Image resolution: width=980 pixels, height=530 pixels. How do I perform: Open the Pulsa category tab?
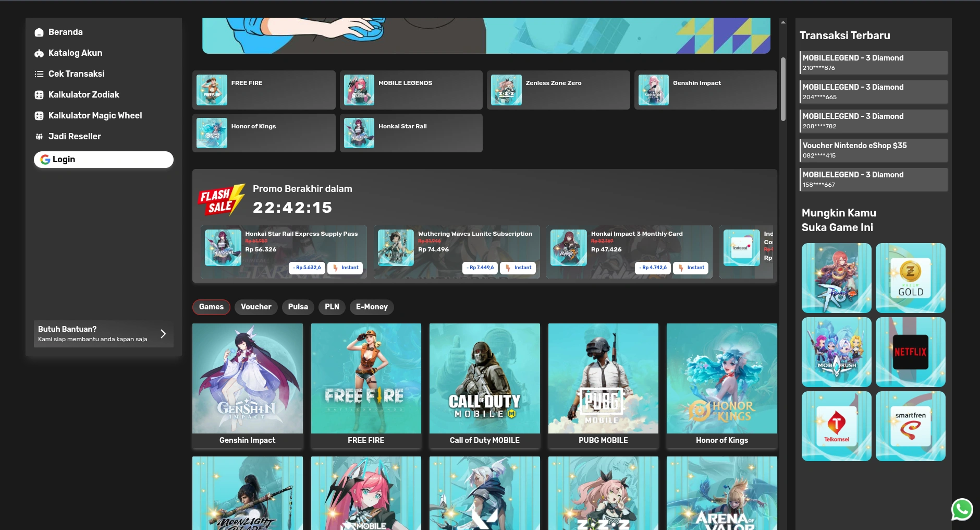[298, 307]
